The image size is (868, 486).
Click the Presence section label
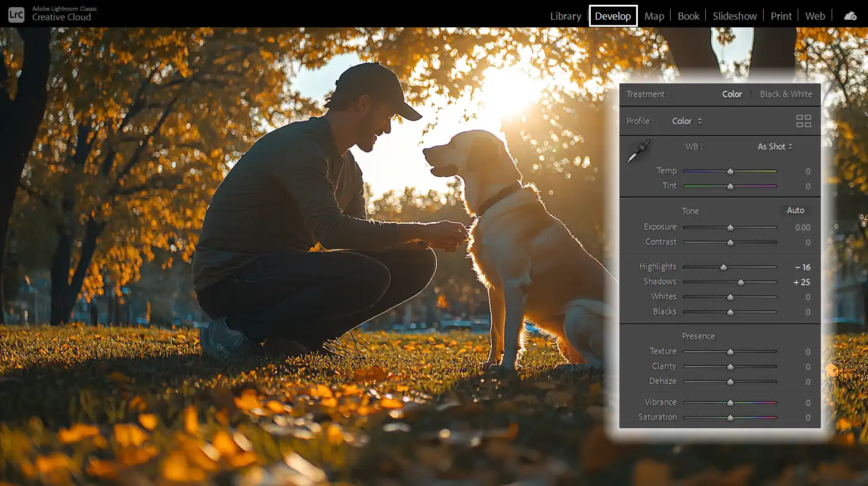(x=698, y=336)
